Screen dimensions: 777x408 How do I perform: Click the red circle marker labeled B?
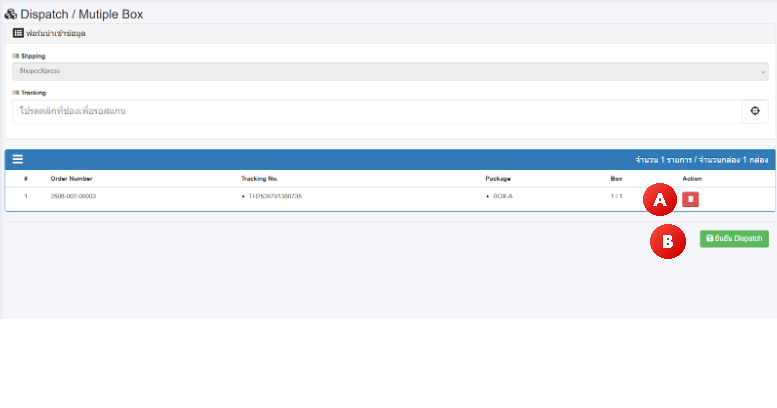(667, 241)
